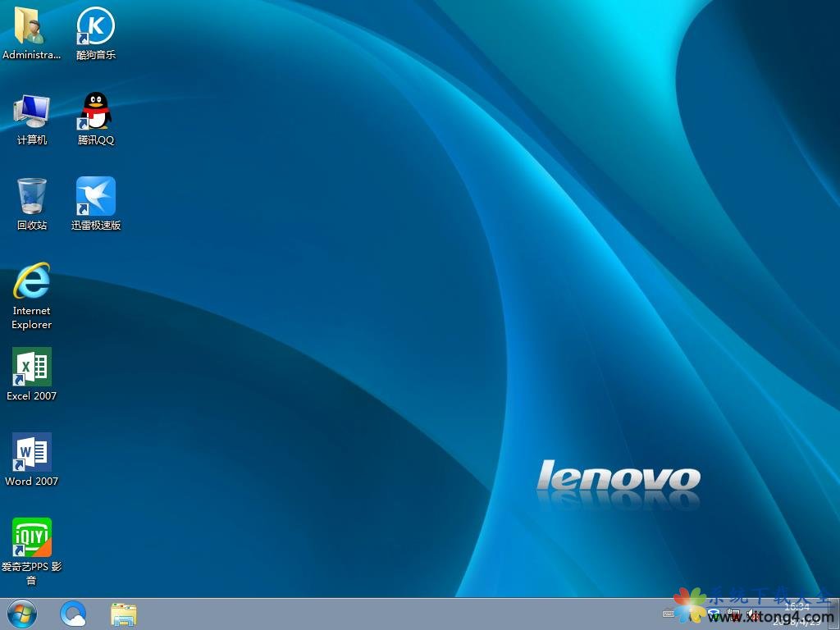Open the Windows Start menu orb
The height and width of the screenshot is (630, 840).
coord(21,614)
